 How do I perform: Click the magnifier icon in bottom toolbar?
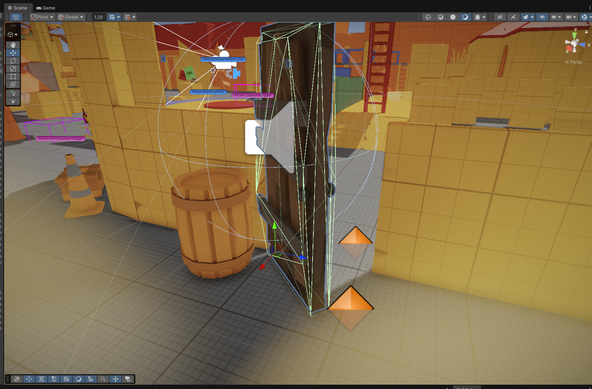pos(103,379)
